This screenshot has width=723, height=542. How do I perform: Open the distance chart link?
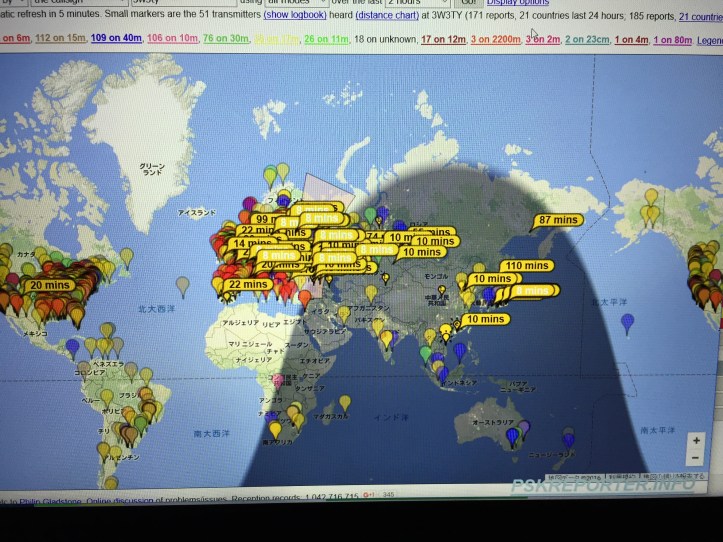tap(388, 17)
